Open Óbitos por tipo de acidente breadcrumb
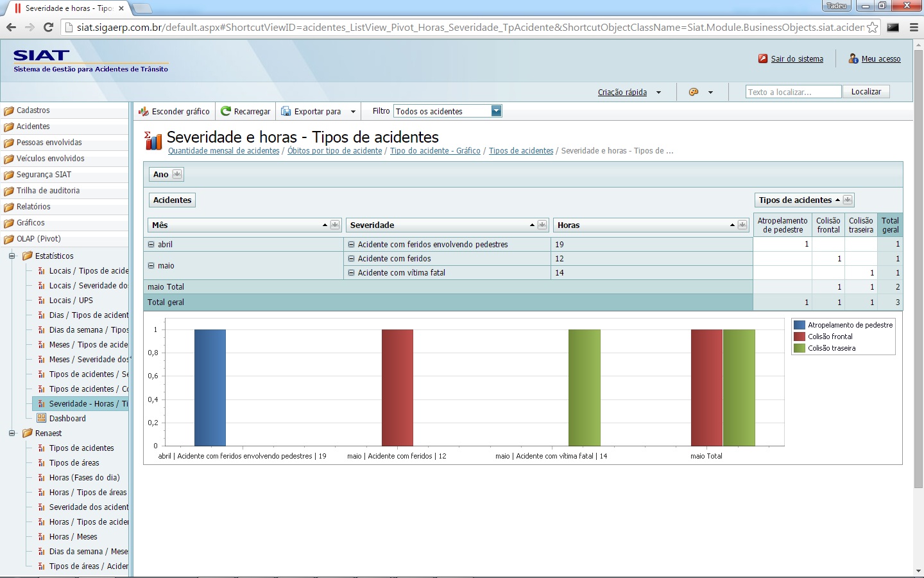The image size is (924, 578). [x=334, y=151]
